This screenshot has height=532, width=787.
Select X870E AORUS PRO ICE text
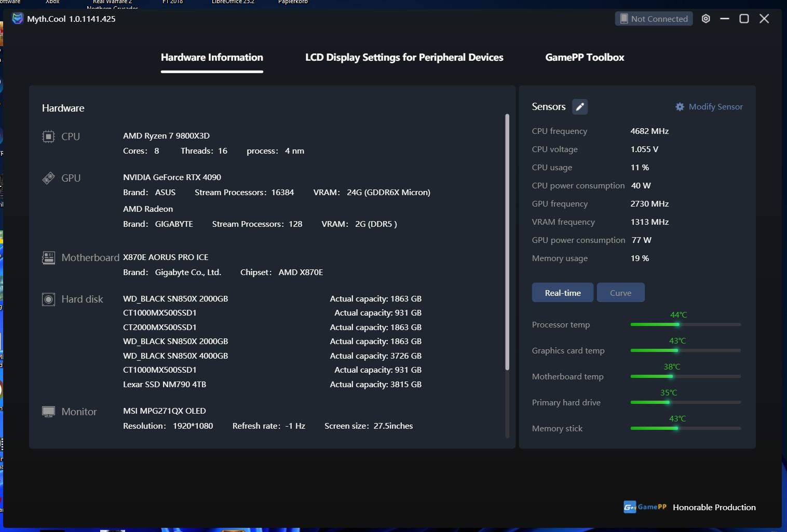(x=166, y=257)
